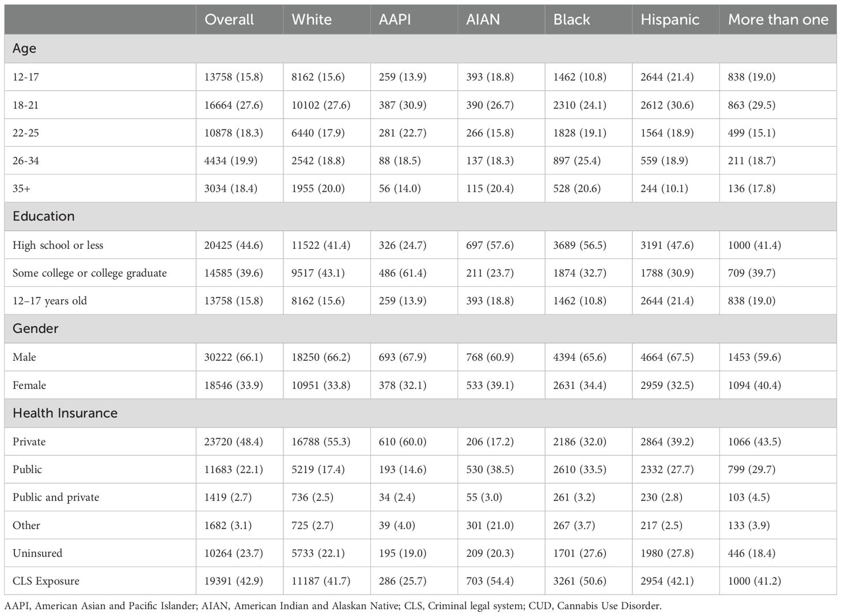Click the Black column header
The image size is (841, 616).
coord(571,20)
